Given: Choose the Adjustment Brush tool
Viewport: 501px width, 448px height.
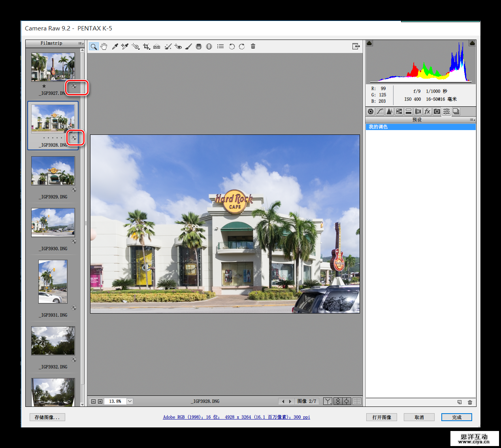Looking at the screenshot, I should coord(188,47).
